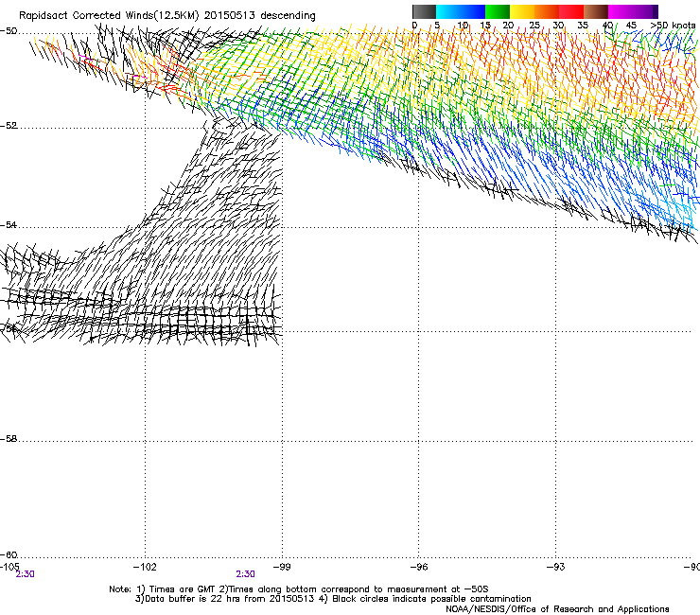Select the brown 35-40 knots color swatch
The width and height of the screenshot is (700, 615).
point(596,11)
